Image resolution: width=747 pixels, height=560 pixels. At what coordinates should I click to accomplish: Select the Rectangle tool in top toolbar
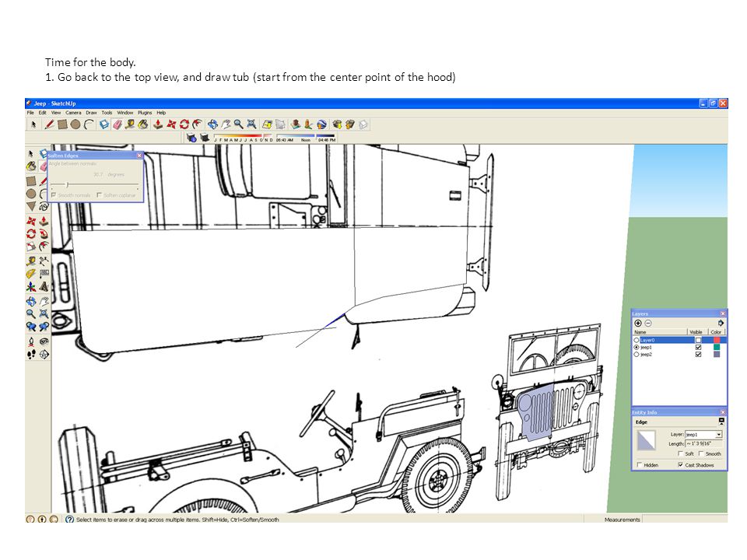(x=62, y=124)
